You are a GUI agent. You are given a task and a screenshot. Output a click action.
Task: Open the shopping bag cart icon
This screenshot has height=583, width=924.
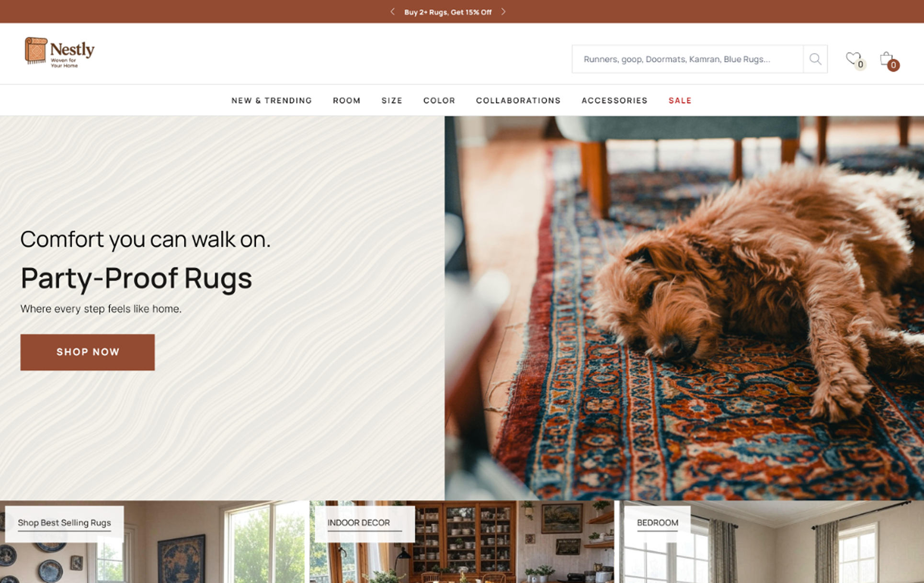886,58
